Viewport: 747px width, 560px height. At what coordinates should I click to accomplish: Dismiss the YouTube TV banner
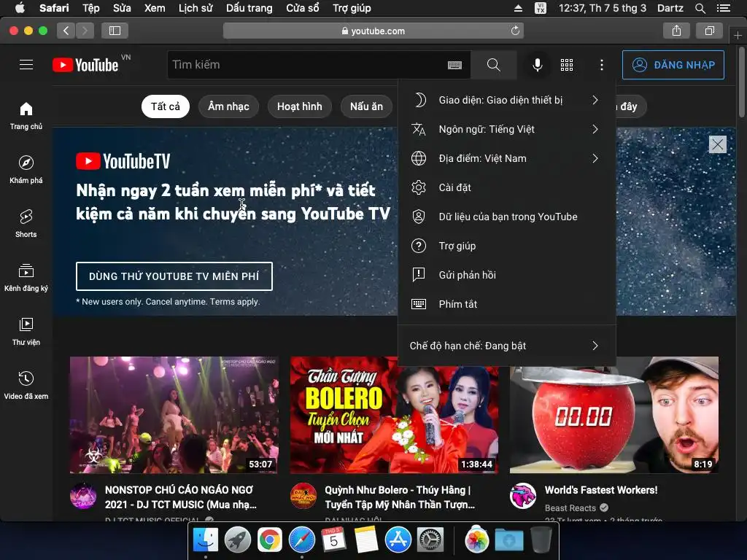tap(718, 144)
